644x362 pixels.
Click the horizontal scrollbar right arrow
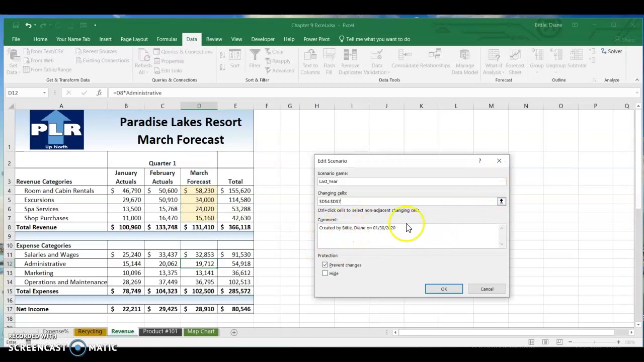pos(631,332)
